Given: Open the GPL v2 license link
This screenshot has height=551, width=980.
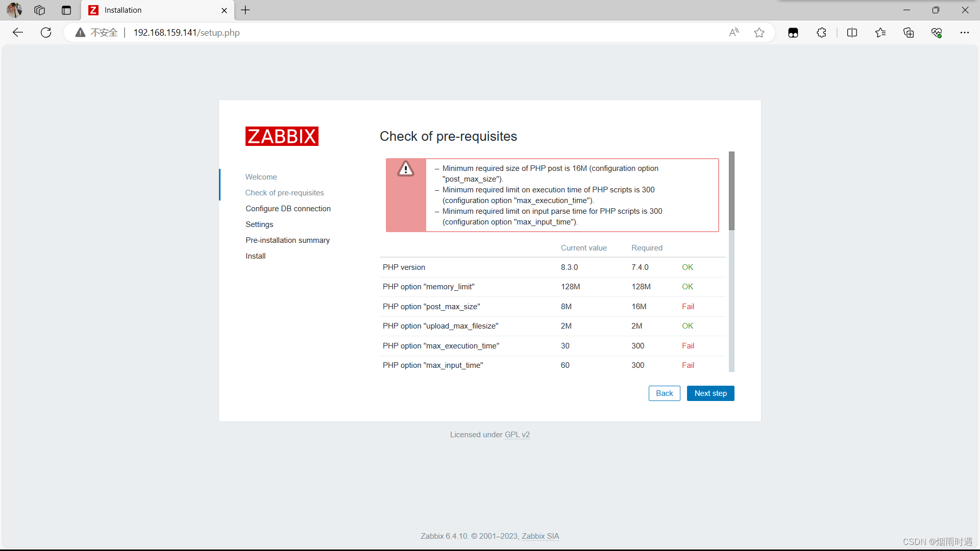Looking at the screenshot, I should [x=517, y=435].
